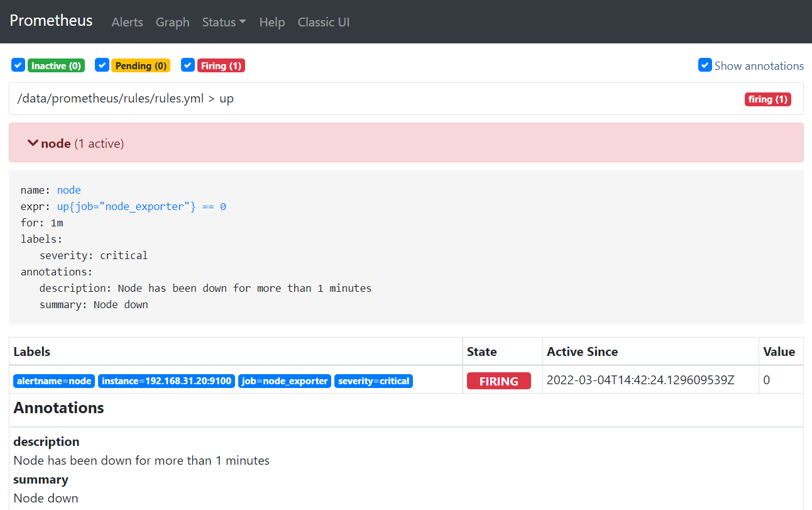This screenshot has height=510, width=812.
Task: Click the Active Since timestamp 2022-03-04T14:42:24
Action: pos(641,380)
